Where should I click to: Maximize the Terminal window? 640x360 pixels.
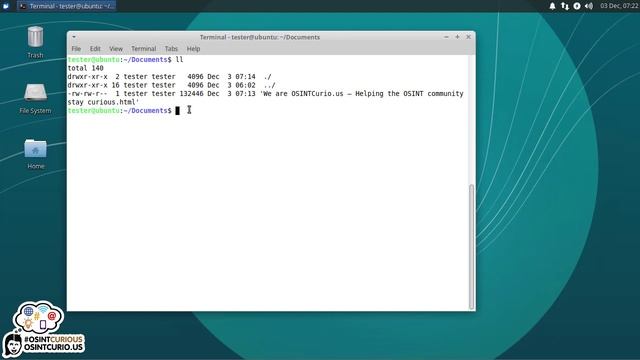tap(457, 37)
